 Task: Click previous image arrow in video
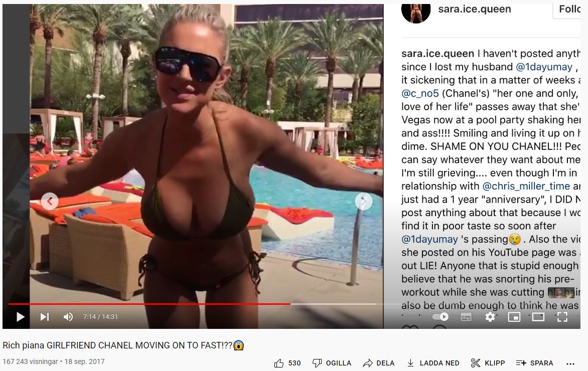coord(50,201)
